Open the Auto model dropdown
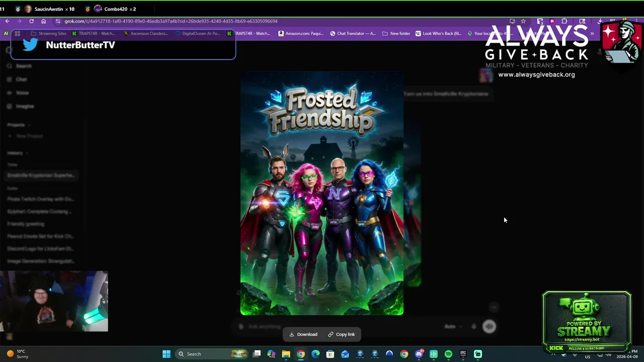This screenshot has width=644, height=362. [452, 326]
